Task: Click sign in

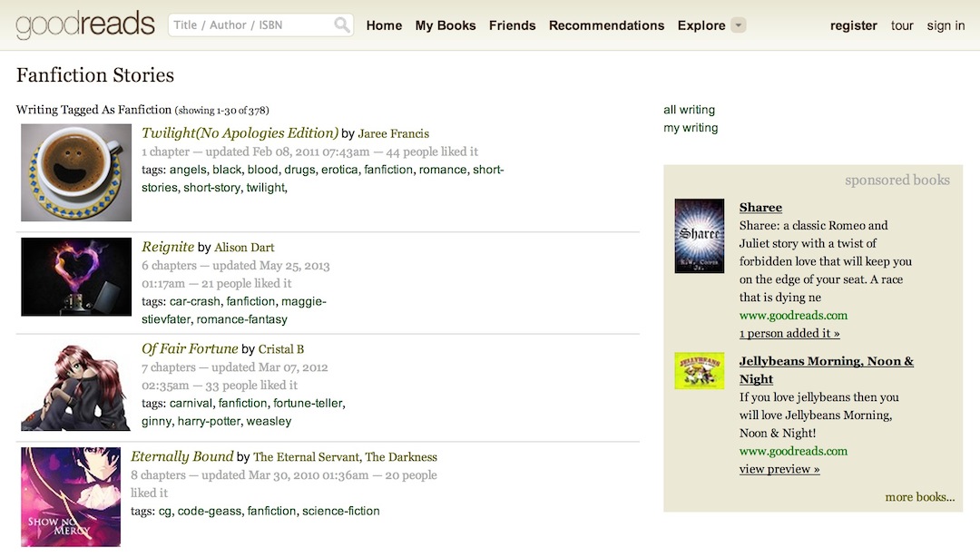Action: pos(946,25)
